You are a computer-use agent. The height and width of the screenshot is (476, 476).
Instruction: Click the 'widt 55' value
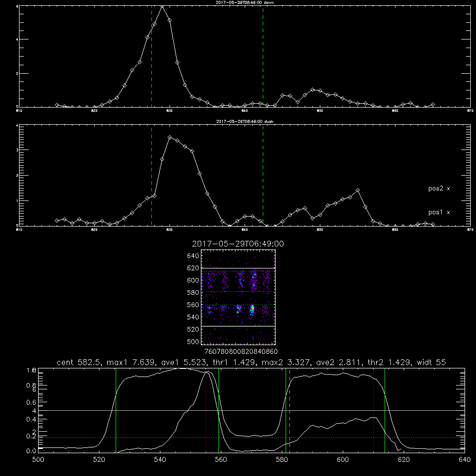pos(431,362)
